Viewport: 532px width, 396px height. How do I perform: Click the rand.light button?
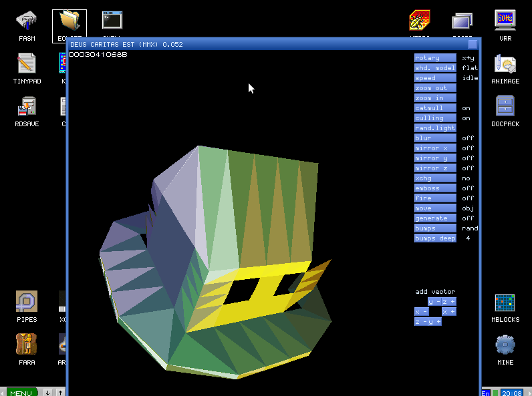click(x=435, y=128)
